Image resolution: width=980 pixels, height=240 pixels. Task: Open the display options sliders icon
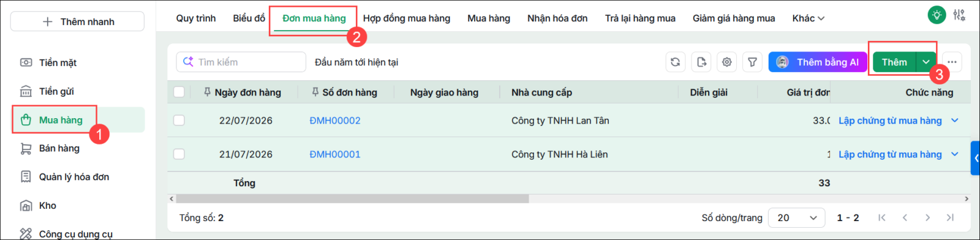[x=959, y=15]
